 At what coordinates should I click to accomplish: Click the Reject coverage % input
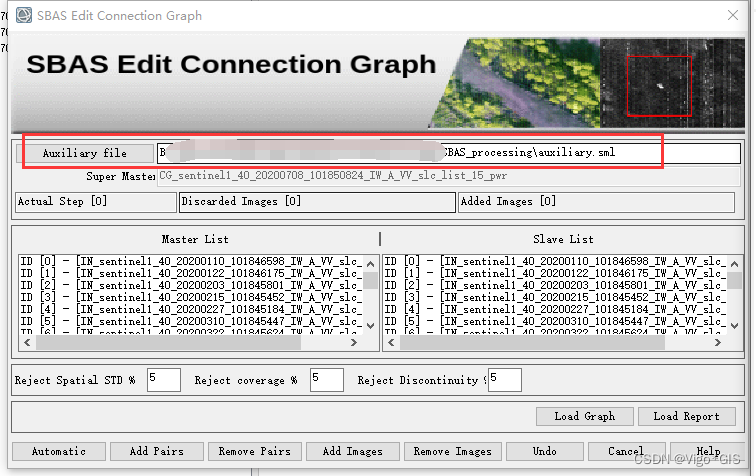point(327,380)
